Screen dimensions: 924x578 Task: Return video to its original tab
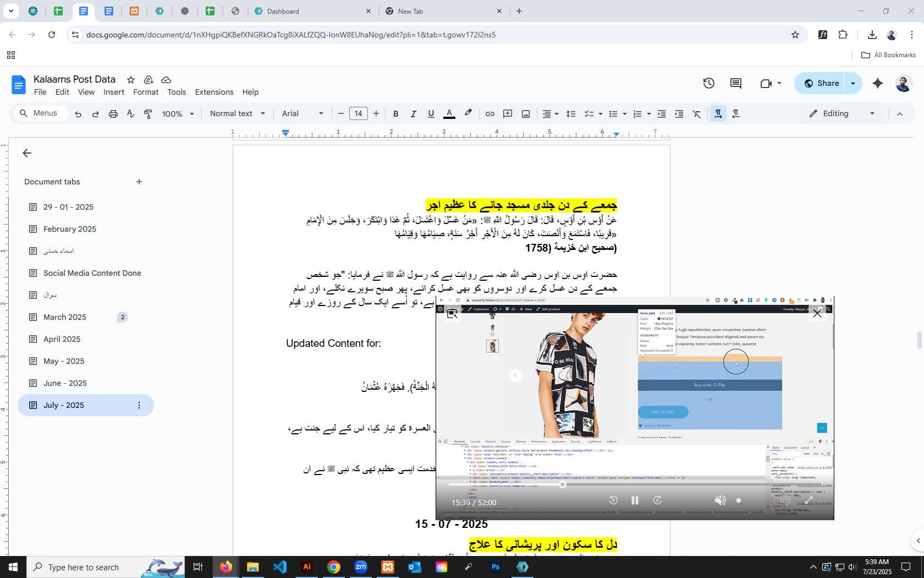[452, 314]
